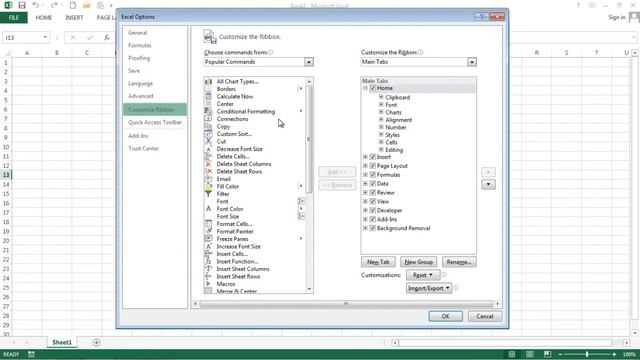Image resolution: width=640 pixels, height=360 pixels.
Task: Click the Conditional Formatting command icon
Action: pyautogui.click(x=208, y=111)
